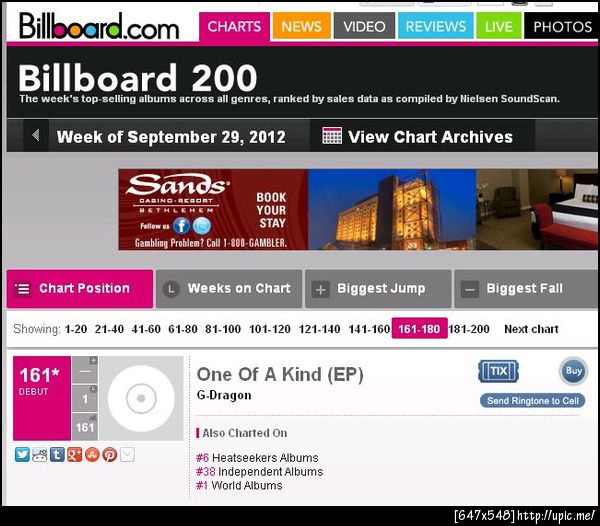This screenshot has height=526, width=600.
Task: Show chart positions 41-60
Action: [146, 329]
